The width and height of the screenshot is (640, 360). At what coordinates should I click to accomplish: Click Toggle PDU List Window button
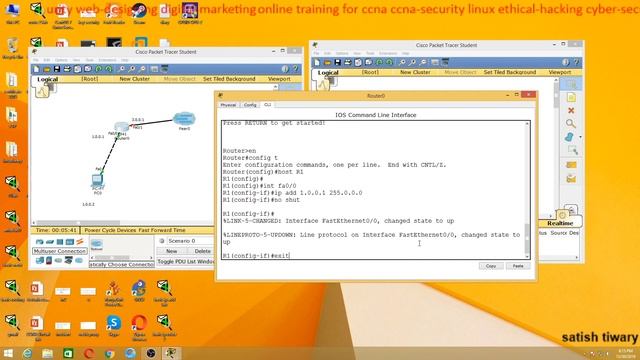185,262
